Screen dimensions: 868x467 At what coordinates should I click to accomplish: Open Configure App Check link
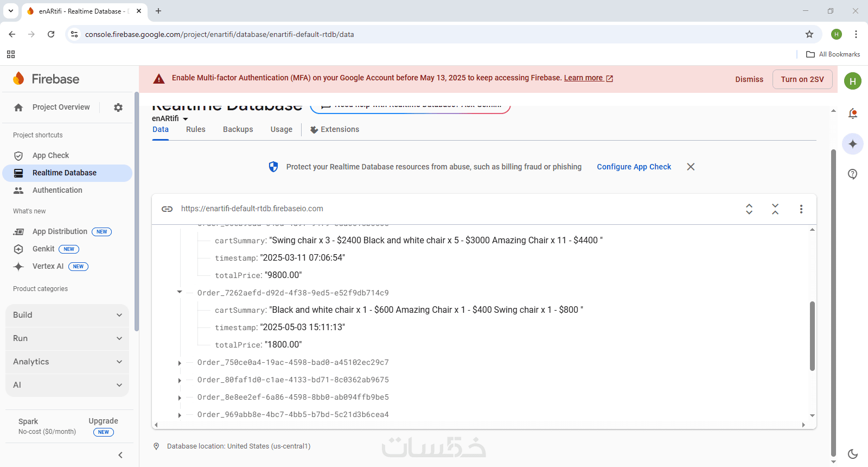[634, 167]
